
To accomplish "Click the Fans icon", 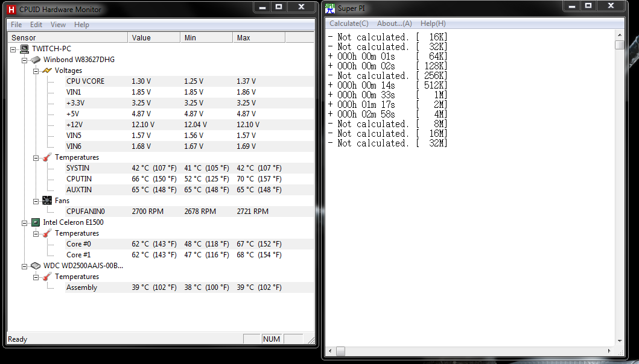I will (x=47, y=201).
